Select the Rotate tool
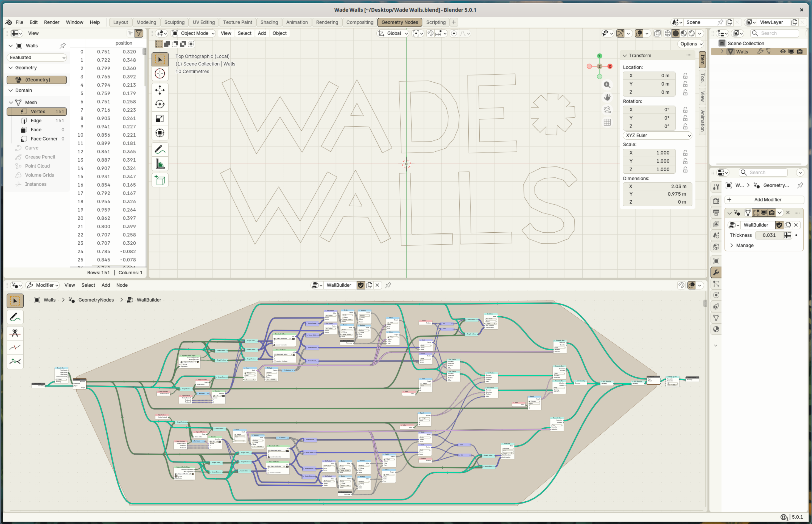This screenshot has width=812, height=524. 160,104
